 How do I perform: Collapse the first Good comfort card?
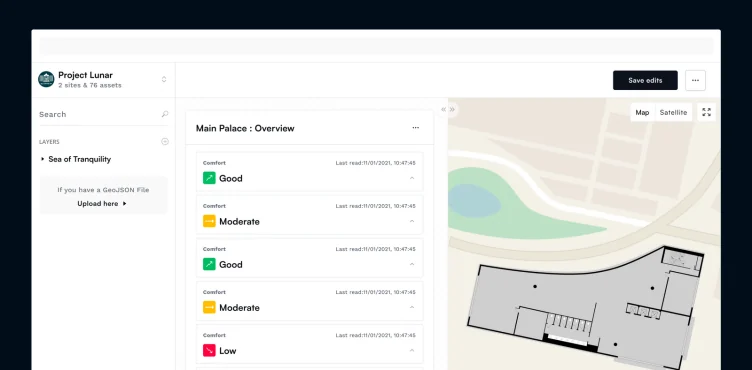tap(411, 178)
